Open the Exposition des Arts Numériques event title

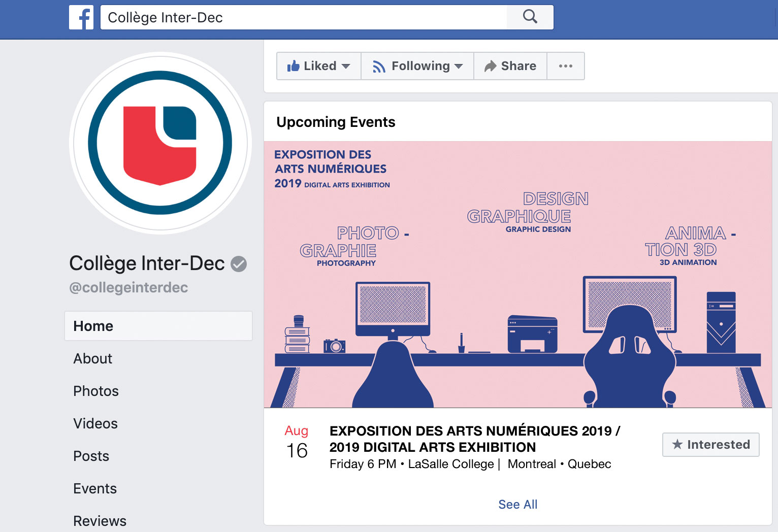pos(474,439)
